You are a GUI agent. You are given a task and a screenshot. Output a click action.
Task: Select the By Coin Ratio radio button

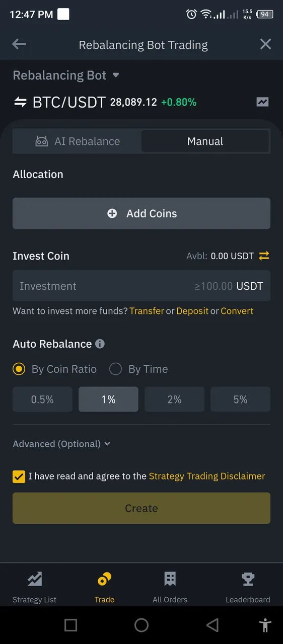coord(19,369)
